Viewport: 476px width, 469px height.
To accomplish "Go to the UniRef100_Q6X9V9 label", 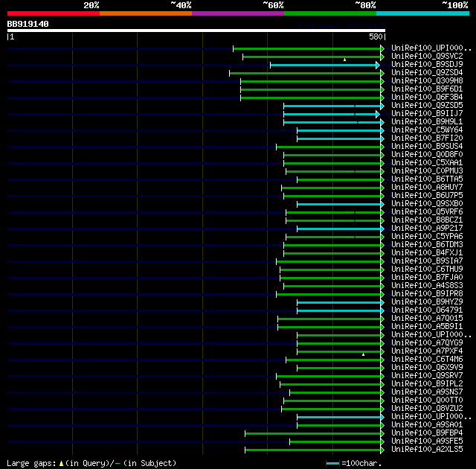I will pyautogui.click(x=427, y=368).
